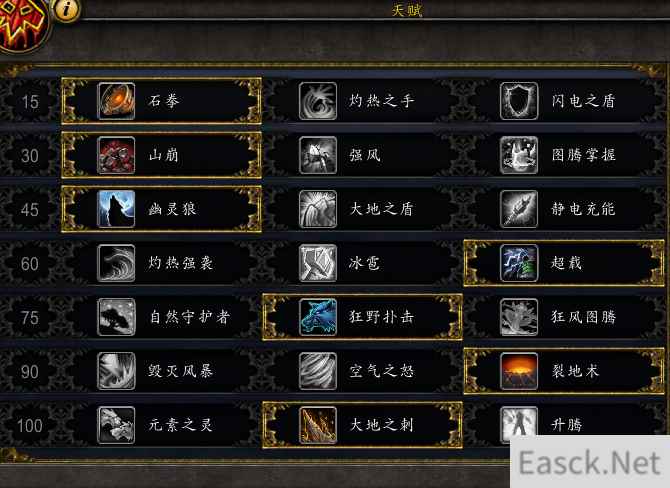This screenshot has height=488, width=670.
Task: Select the 狂野扑击 talent row
Action: tap(362, 317)
